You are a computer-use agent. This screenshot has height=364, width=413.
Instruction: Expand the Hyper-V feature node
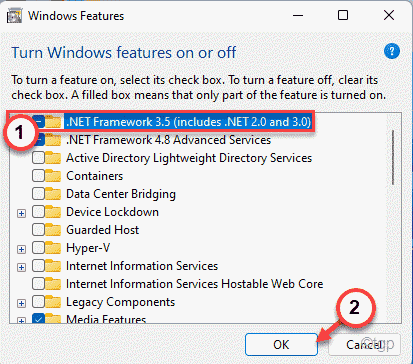pyautogui.click(x=21, y=249)
